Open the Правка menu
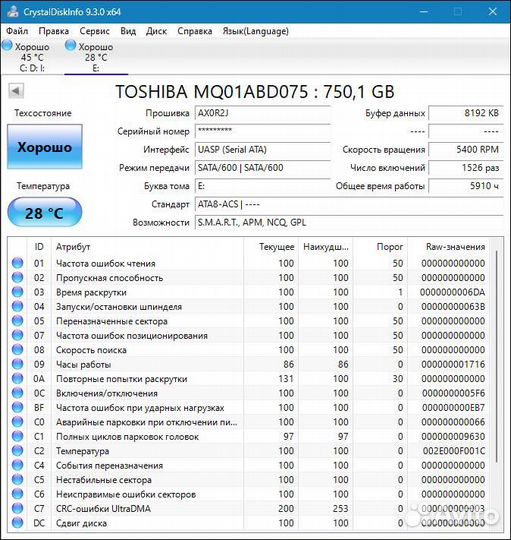This screenshot has width=511, height=540. click(53, 31)
